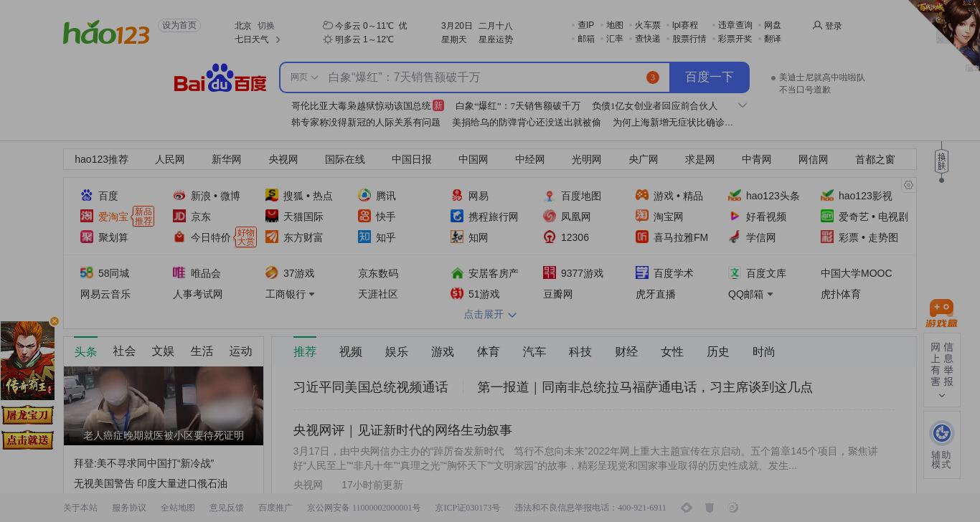The height and width of the screenshot is (522, 980).
Task: Open the Taobao favorites icon
Action: (x=87, y=217)
